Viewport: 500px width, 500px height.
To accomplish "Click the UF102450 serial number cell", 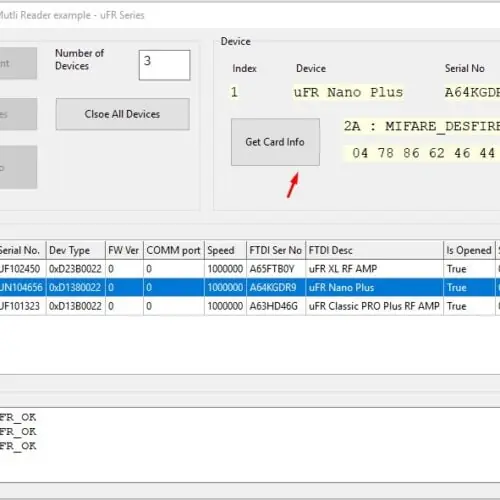I will click(22, 269).
